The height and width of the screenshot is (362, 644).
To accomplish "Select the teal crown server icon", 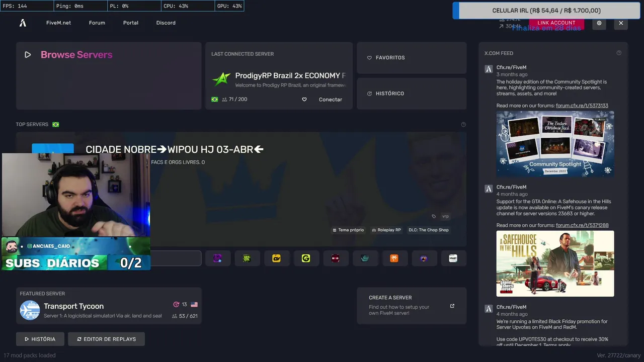I will [365, 258].
